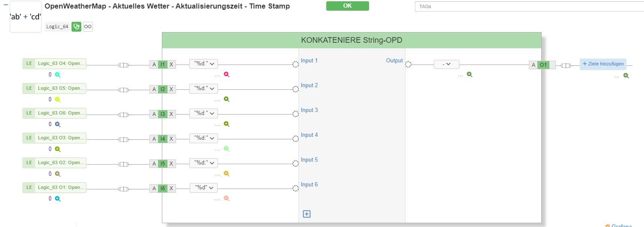This screenshot has height=227, width=644.
Task: Click the plus icon to add an input
Action: (307, 214)
